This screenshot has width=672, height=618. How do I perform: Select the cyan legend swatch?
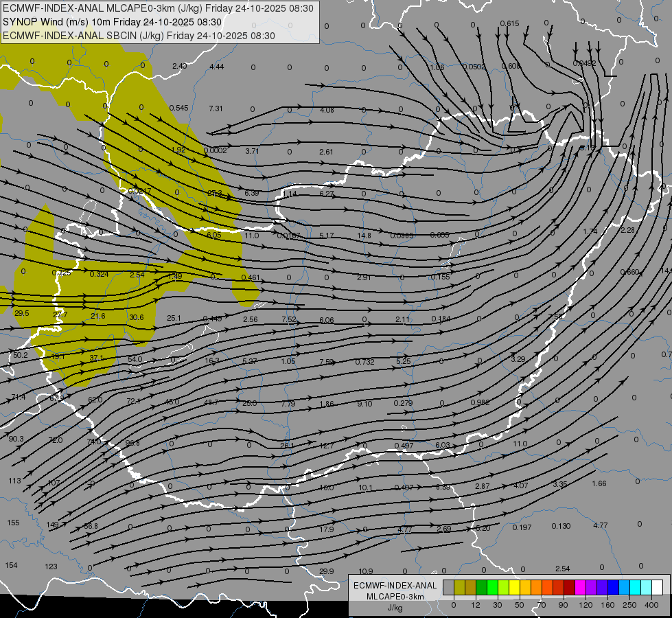(x=636, y=587)
